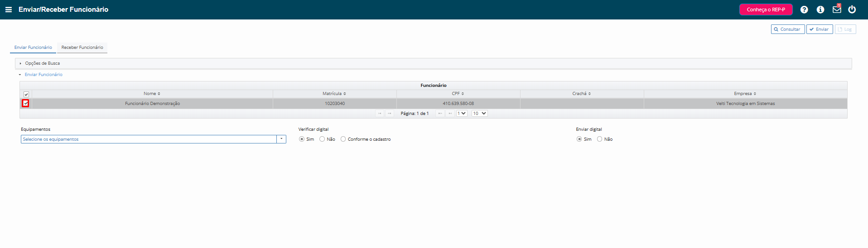Select Sim for Verificar digital
This screenshot has height=248, width=868.
302,139
